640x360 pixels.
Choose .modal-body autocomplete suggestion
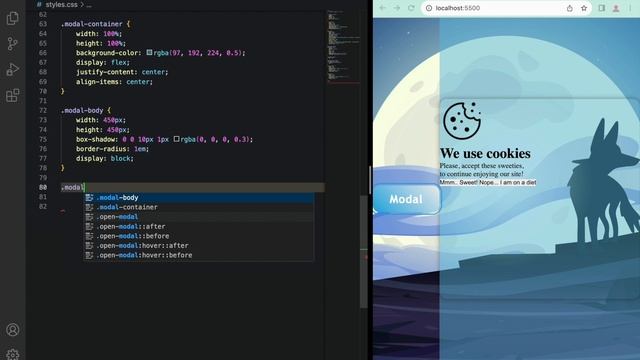click(199, 198)
